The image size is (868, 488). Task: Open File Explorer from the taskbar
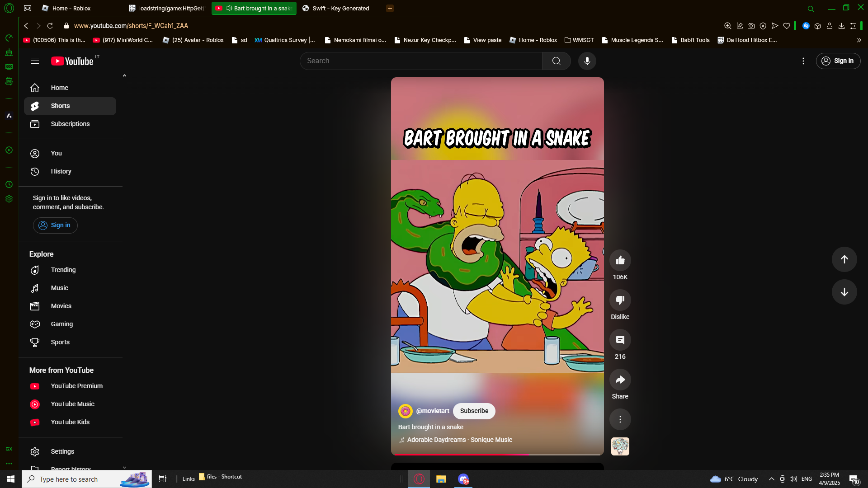point(441,479)
